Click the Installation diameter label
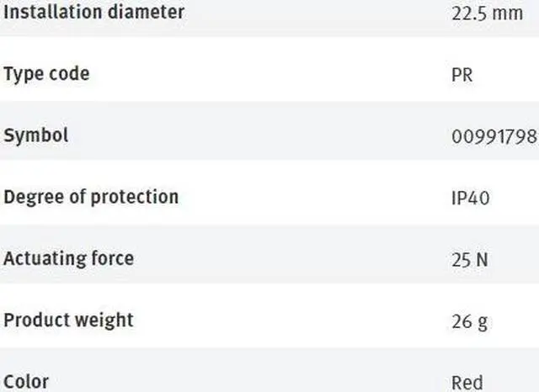This screenshot has height=392, width=539. pos(93,13)
